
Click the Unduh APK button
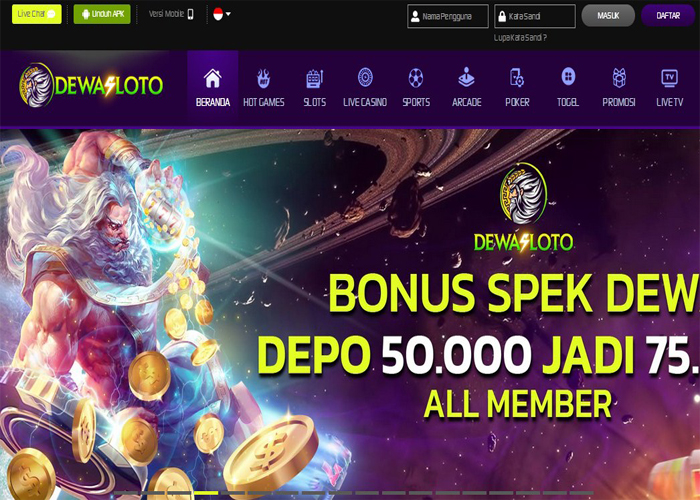point(102,14)
